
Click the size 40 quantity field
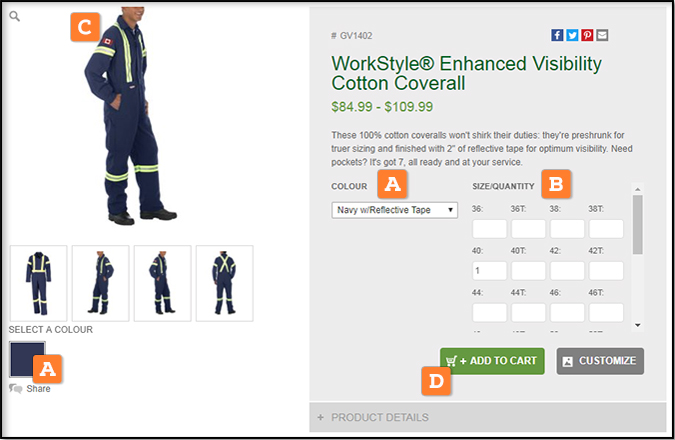point(489,271)
